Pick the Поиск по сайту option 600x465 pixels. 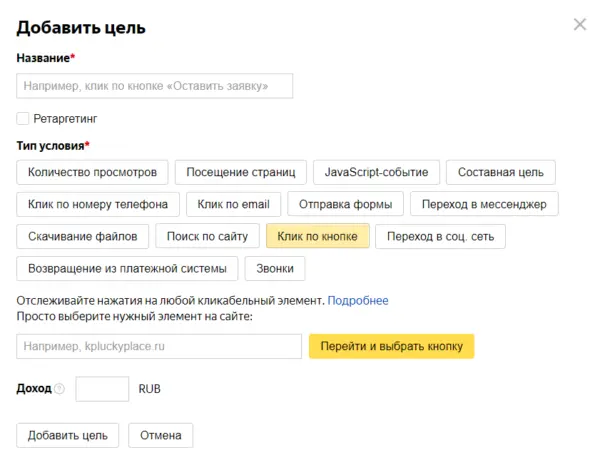207,236
